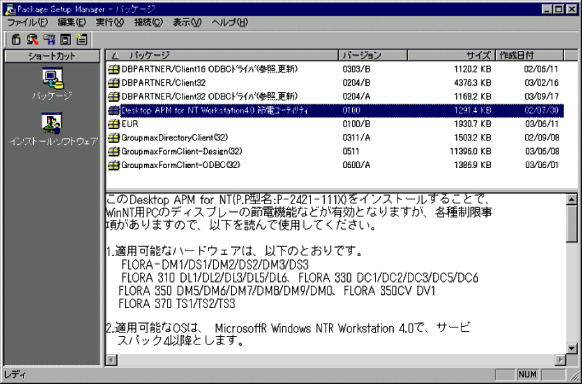This screenshot has width=582, height=384.
Task: Click version 0204/B in the list
Action: pyautogui.click(x=356, y=83)
